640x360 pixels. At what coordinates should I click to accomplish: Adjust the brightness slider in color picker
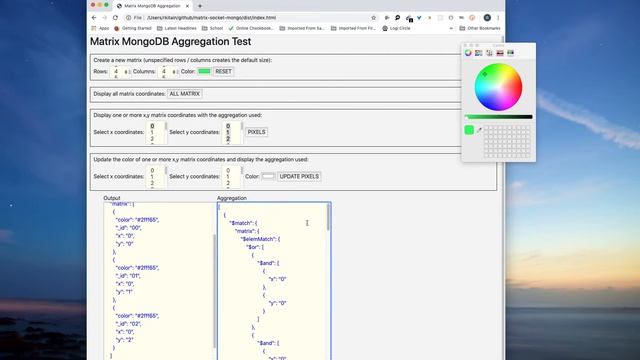point(498,117)
